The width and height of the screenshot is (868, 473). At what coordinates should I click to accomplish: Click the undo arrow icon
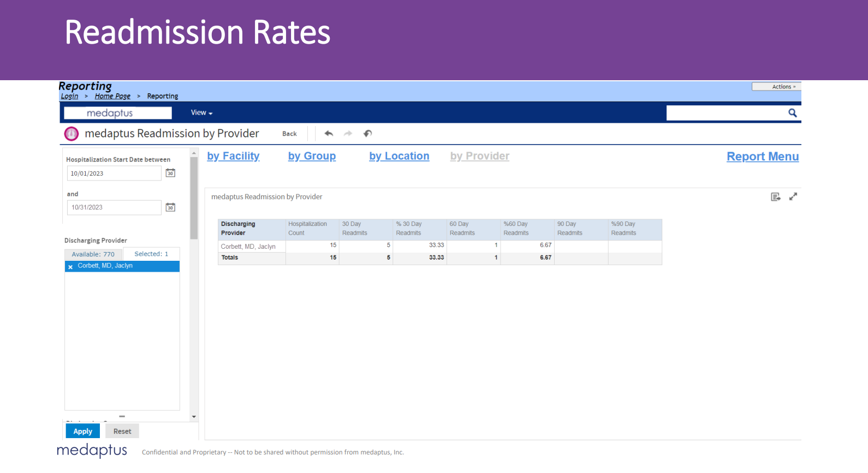click(329, 134)
